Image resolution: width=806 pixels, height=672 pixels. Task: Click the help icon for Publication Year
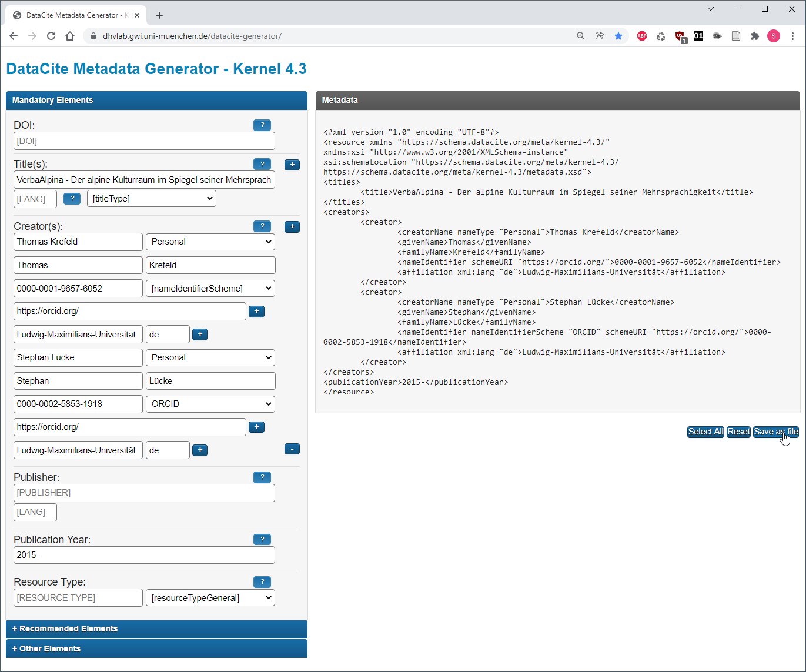click(262, 540)
